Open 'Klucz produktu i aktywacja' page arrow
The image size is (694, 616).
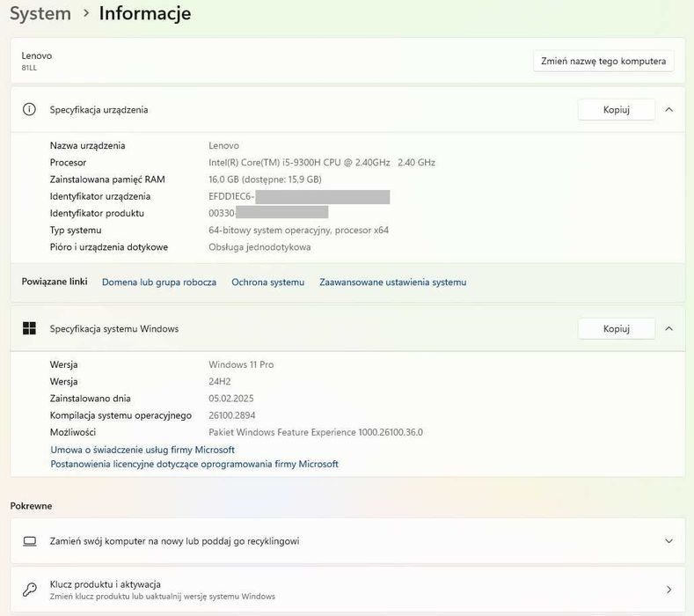point(668,590)
